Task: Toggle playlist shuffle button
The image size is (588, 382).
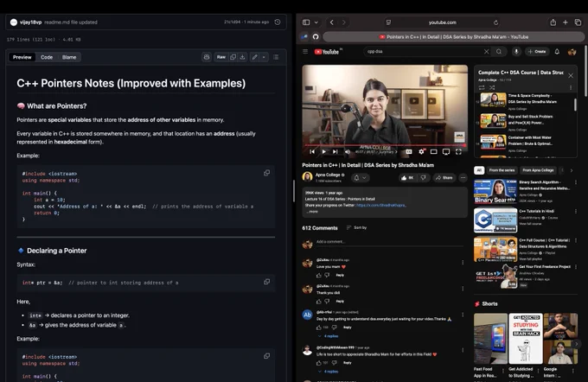Action: tap(492, 87)
